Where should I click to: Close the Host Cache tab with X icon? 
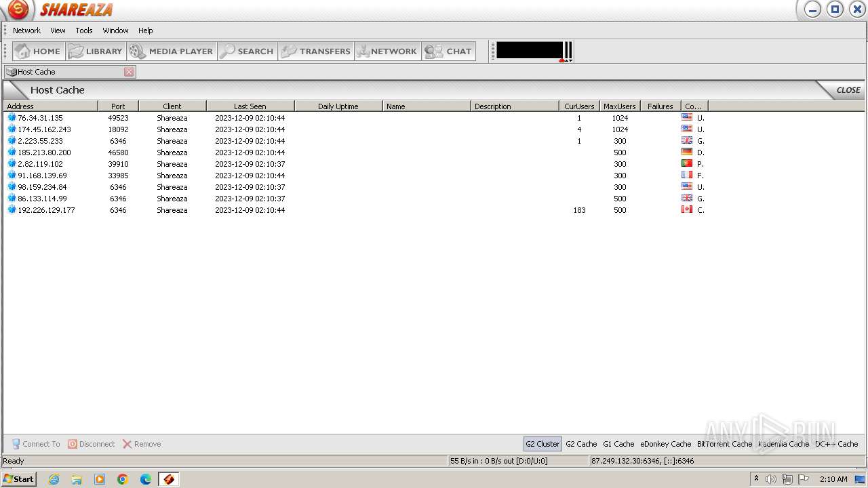coord(129,72)
